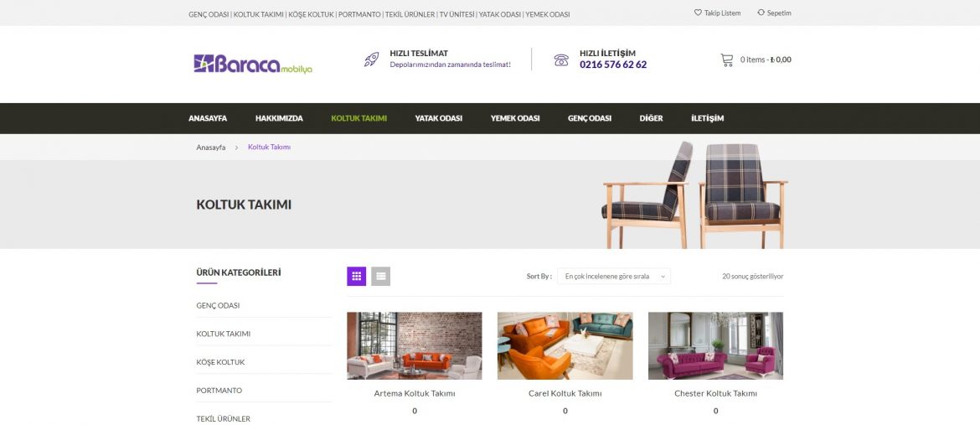Go to İletişim page in navigation
The height and width of the screenshot is (425, 980).
click(x=708, y=118)
